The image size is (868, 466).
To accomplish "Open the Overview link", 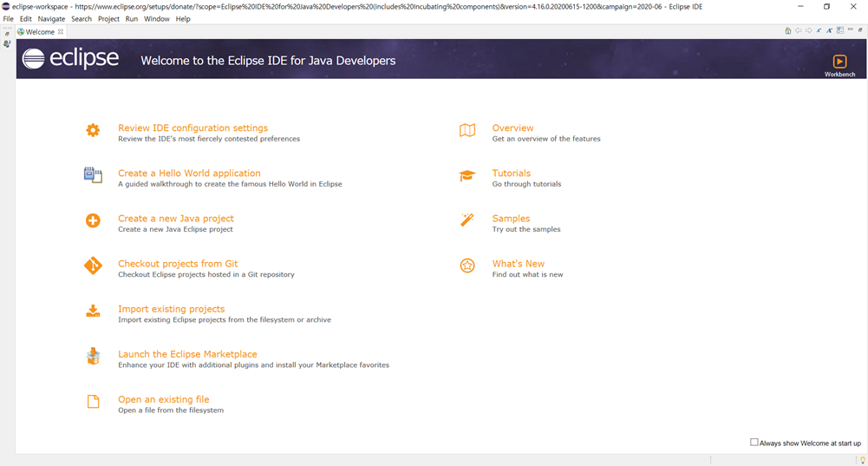I will [512, 128].
